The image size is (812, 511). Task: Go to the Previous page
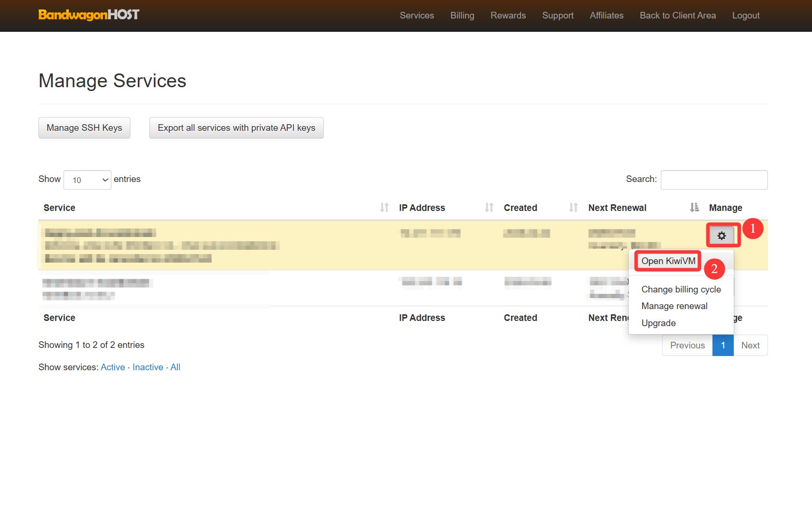[687, 346]
